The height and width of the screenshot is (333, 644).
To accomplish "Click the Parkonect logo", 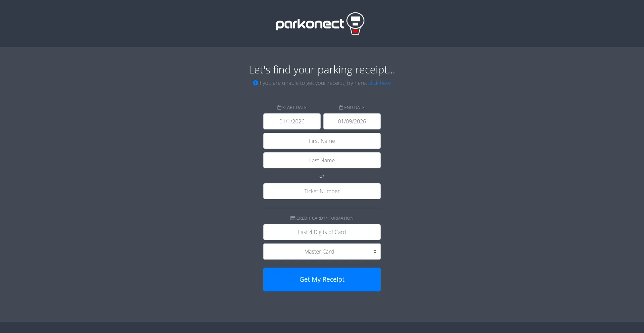I will pos(320,23).
